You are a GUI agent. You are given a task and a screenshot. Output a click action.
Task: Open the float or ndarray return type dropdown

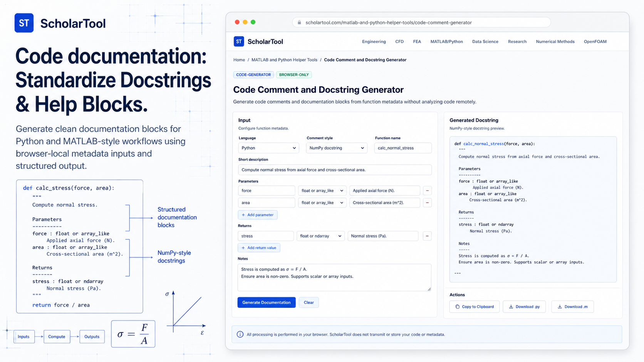320,236
